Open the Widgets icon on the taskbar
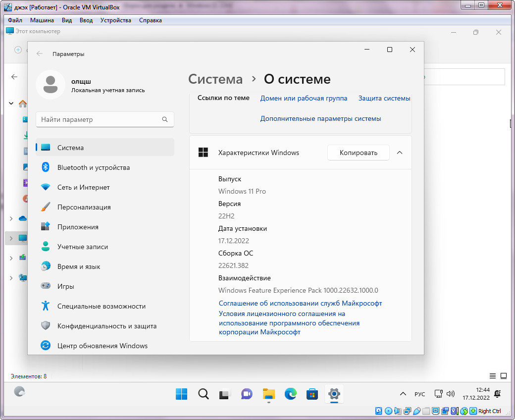Viewport: 515px width, 420px height. [x=19, y=391]
